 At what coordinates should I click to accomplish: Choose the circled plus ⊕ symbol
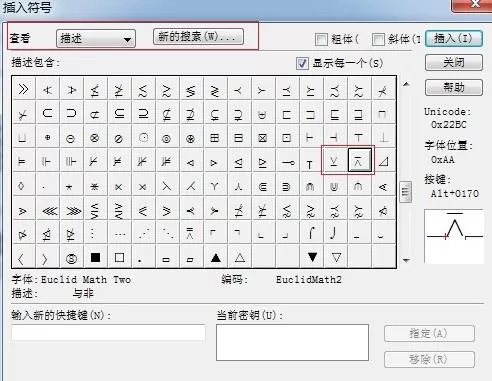click(x=47, y=138)
